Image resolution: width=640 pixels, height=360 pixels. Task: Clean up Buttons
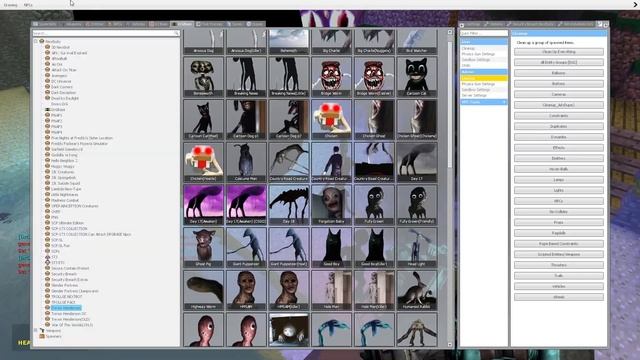559,84
